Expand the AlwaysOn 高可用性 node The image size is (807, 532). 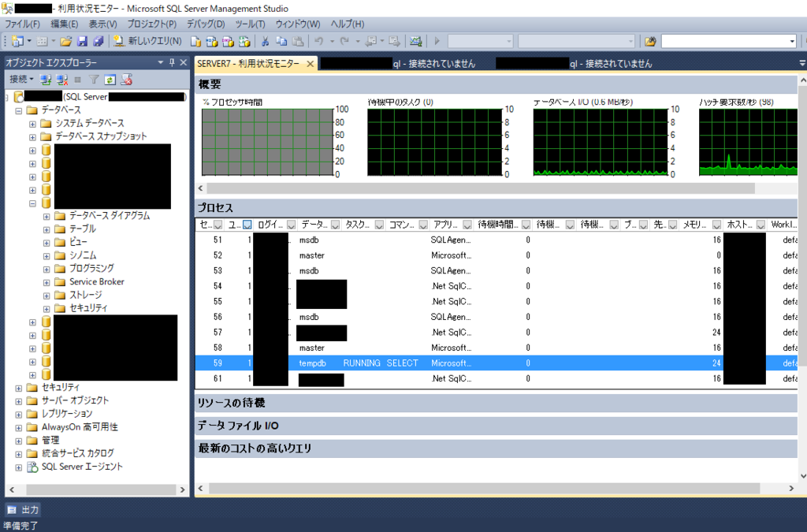coord(19,427)
